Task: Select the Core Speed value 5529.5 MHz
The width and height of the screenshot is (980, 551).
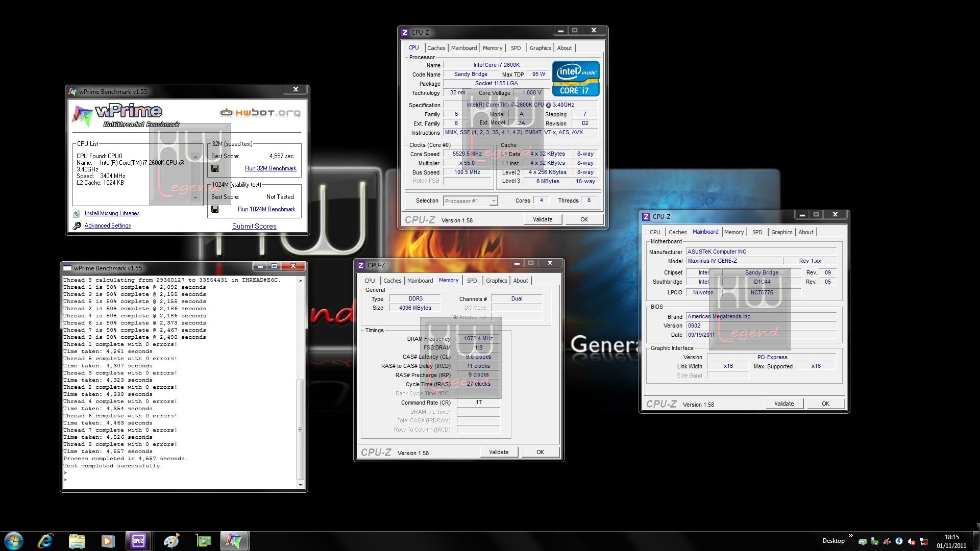Action: tap(467, 154)
